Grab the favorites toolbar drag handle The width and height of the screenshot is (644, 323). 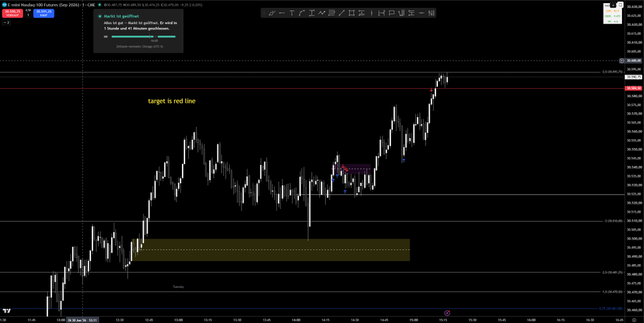264,13
